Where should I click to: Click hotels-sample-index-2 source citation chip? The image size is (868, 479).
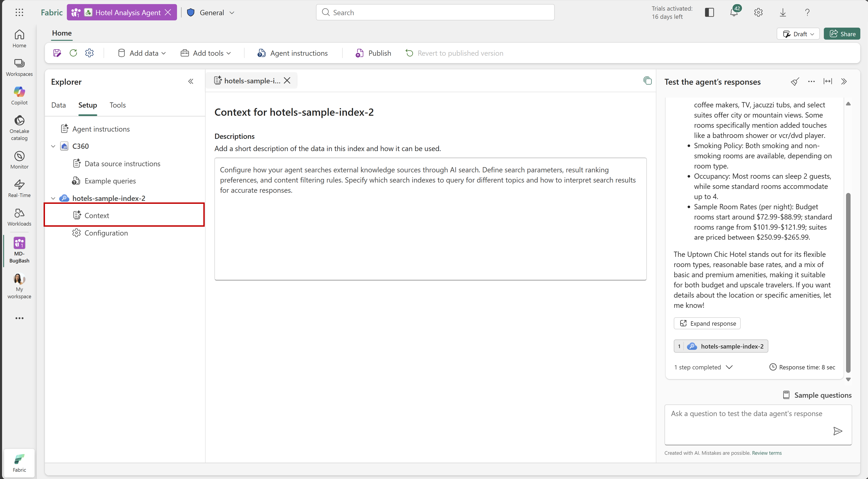(x=721, y=346)
